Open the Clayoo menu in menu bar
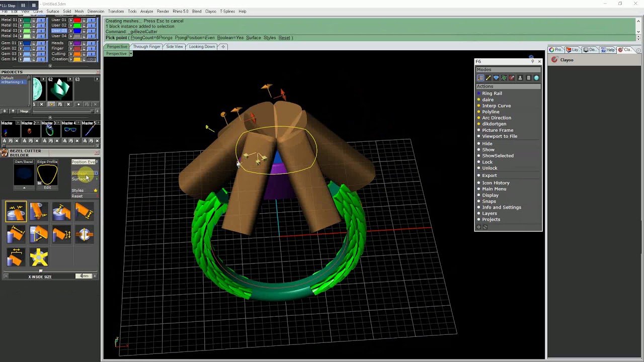 point(210,11)
